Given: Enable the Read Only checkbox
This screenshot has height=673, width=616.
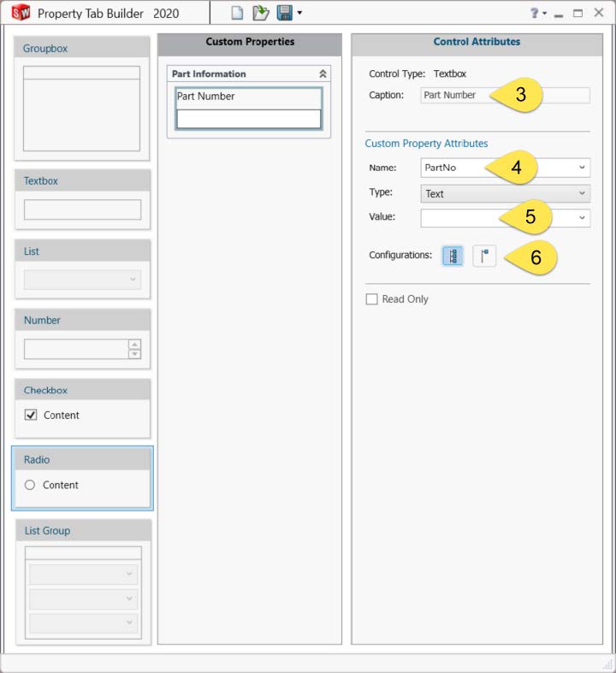Looking at the screenshot, I should 371,299.
